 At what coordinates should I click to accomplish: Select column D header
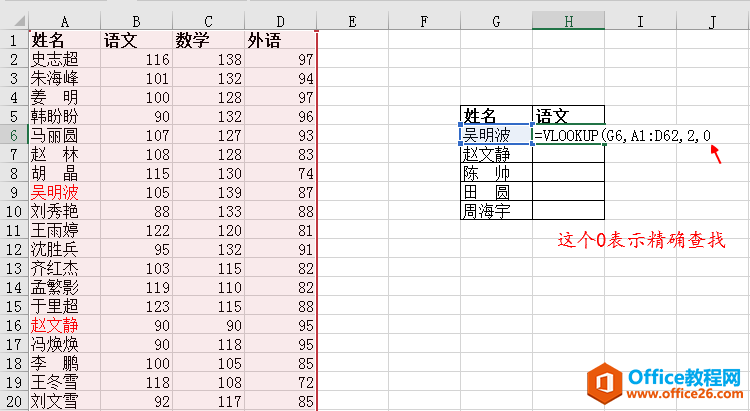280,21
